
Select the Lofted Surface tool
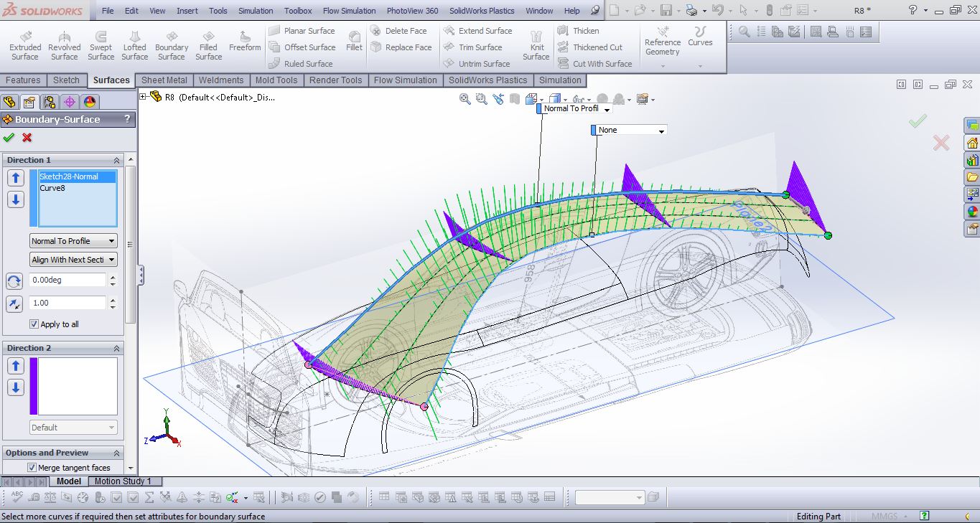(134, 45)
